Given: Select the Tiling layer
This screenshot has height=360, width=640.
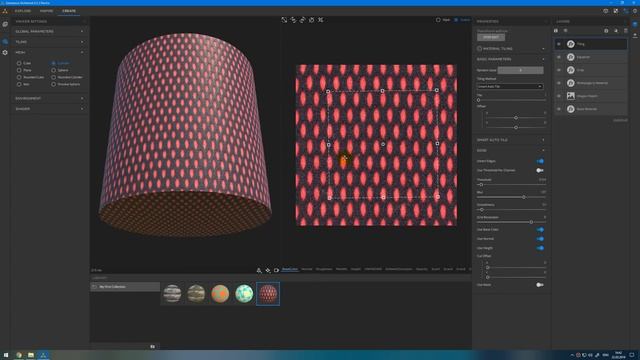Looking at the screenshot, I should (591, 44).
